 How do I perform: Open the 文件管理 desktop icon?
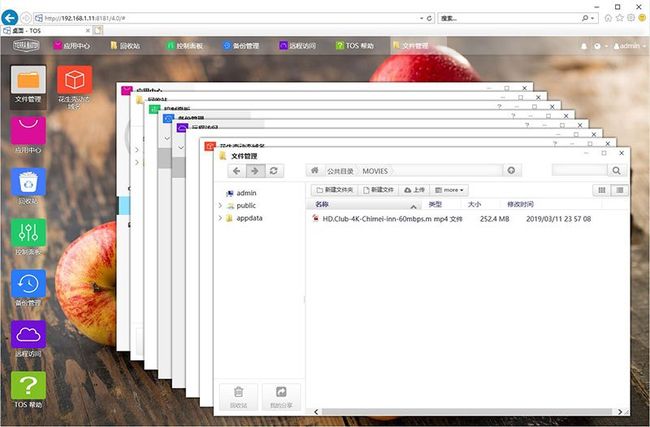pos(28,86)
